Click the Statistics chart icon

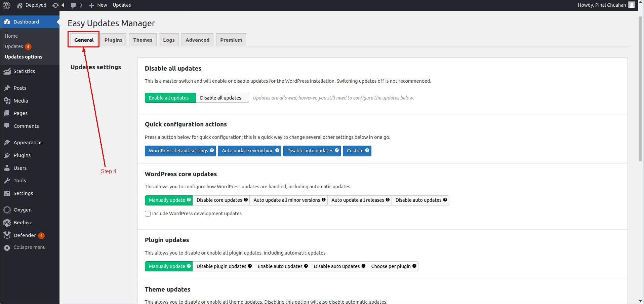click(7, 71)
